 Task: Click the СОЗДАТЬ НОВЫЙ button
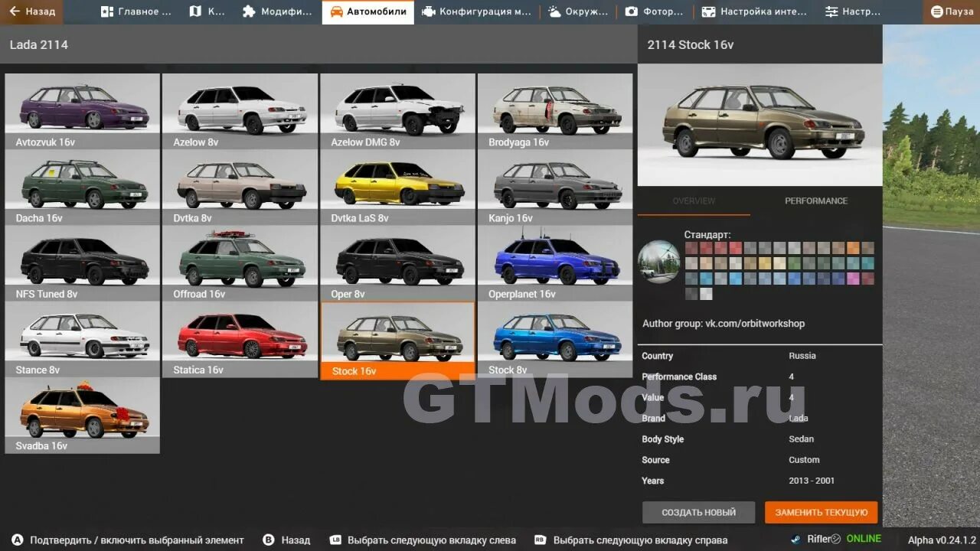click(x=698, y=512)
